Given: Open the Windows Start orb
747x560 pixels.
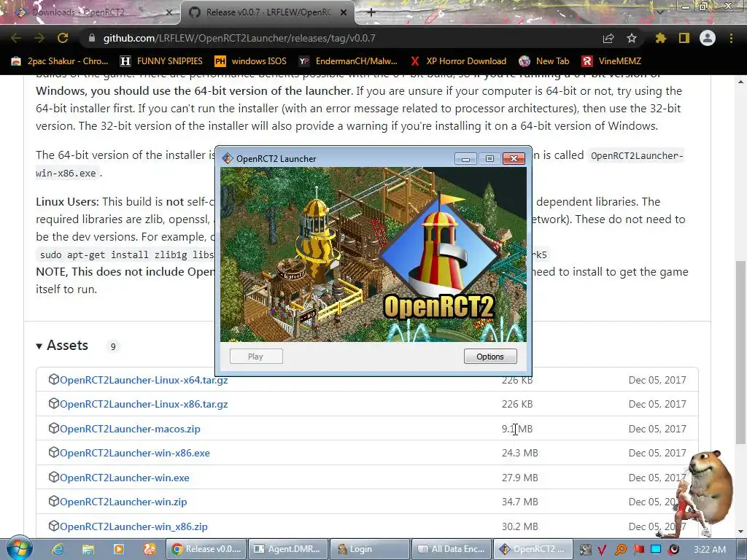Looking at the screenshot, I should (20, 548).
